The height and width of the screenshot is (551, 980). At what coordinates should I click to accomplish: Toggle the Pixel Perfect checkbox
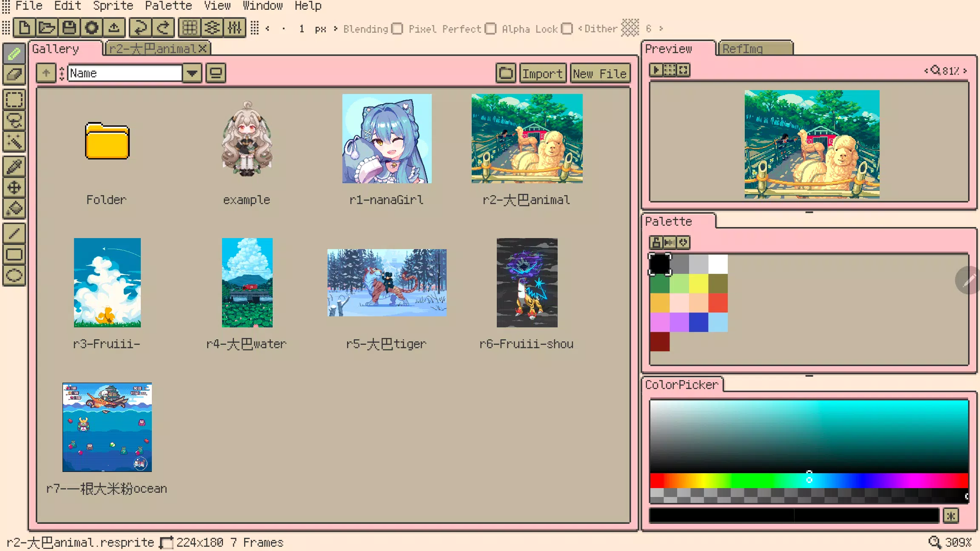[489, 28]
